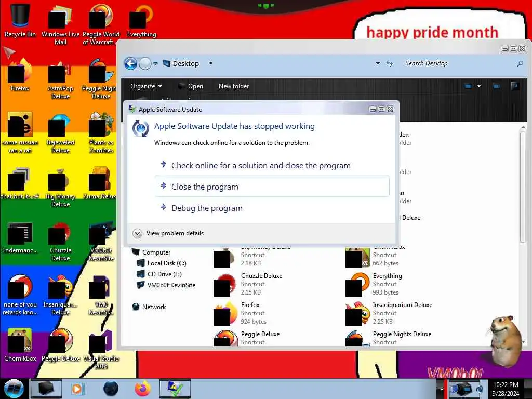Click the search magnifier in Explorer

click(520, 63)
